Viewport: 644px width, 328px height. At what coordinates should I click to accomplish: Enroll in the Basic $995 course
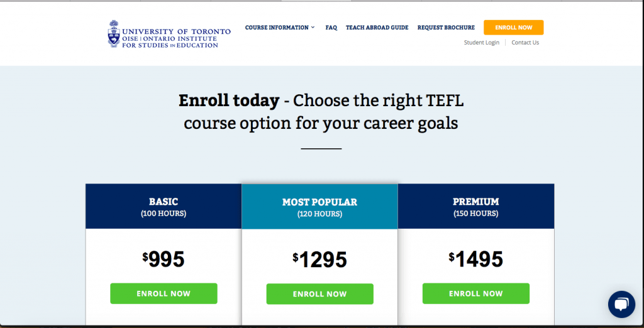click(x=164, y=293)
